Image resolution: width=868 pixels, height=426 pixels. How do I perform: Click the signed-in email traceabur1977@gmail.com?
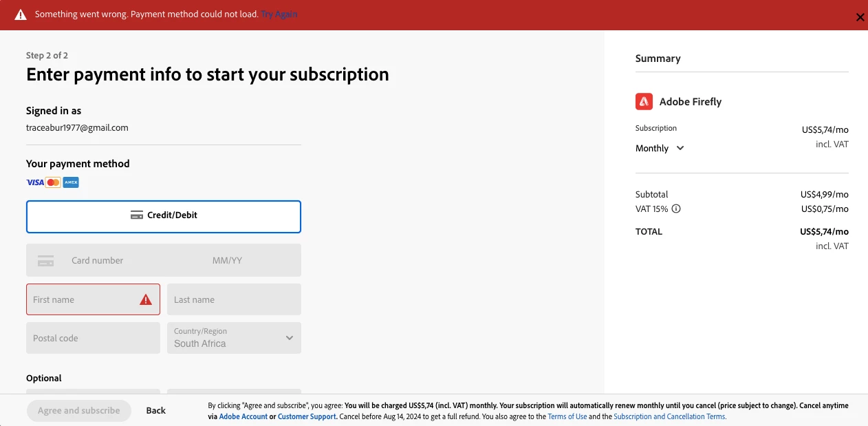77,127
